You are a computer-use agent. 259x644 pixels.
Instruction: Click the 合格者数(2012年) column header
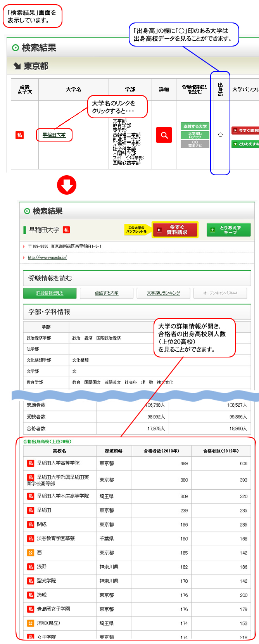[x=221, y=451]
